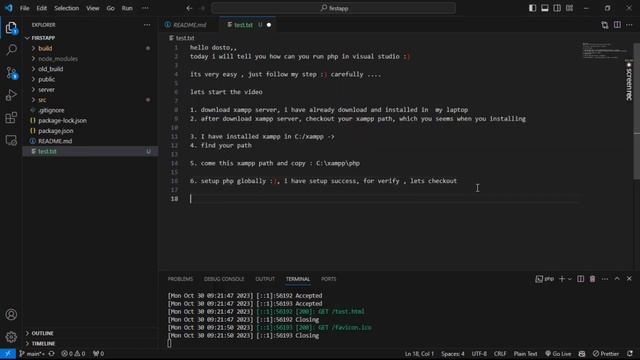Go back with the navigation arrow
640x360 pixels.
click(x=189, y=8)
